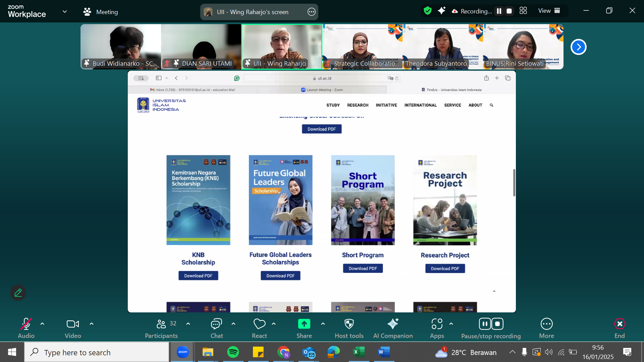The height and width of the screenshot is (362, 644).
Task: Expand the React options arrow
Action: [274, 324]
